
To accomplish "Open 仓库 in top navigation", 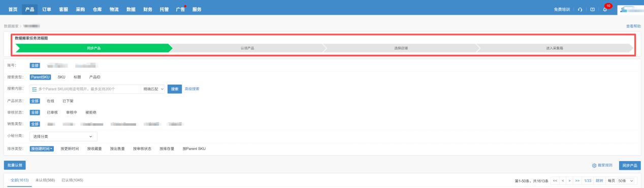I will point(97,10).
